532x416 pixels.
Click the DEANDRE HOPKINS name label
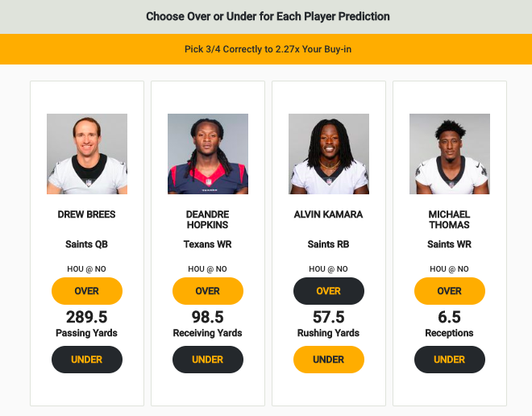click(x=208, y=219)
